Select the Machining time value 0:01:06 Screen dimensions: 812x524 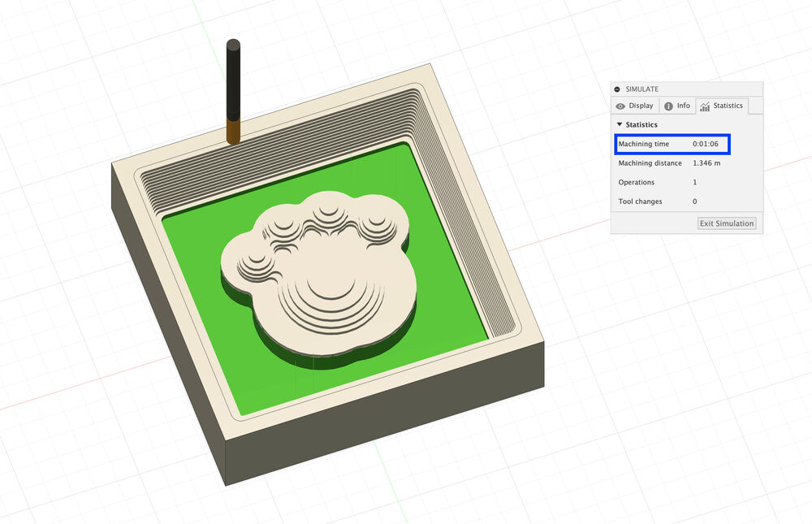(706, 144)
